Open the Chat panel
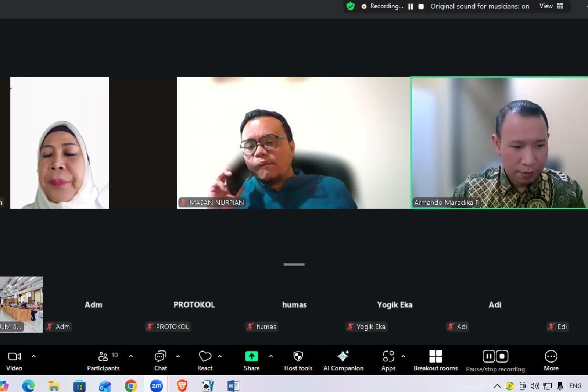This screenshot has width=588, height=392. (161, 360)
